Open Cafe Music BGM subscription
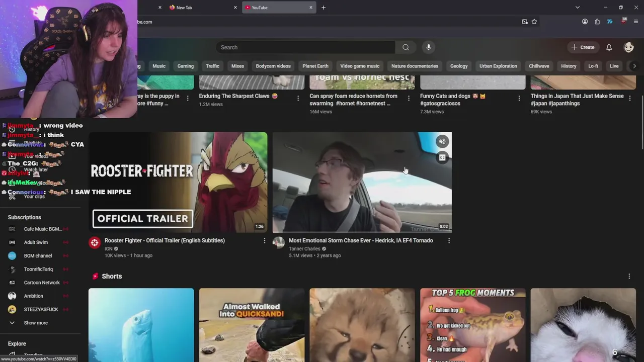Screen dimensions: 644x362 pyautogui.click(x=40, y=229)
